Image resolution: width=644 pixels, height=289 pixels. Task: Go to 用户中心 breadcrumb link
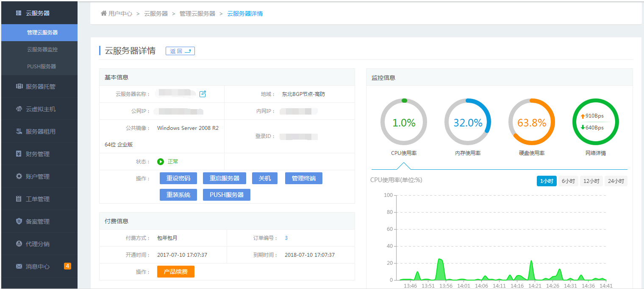click(x=120, y=14)
